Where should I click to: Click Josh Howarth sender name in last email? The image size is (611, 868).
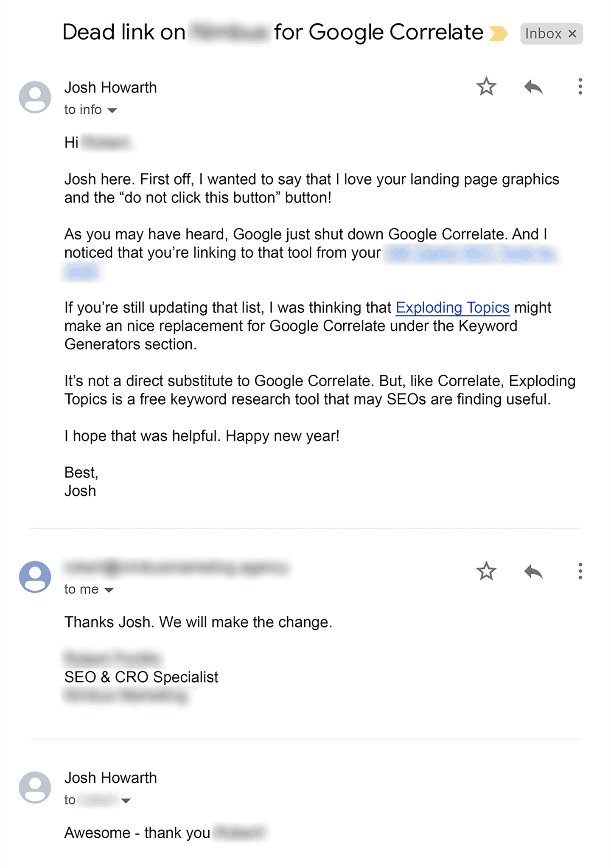(x=111, y=778)
